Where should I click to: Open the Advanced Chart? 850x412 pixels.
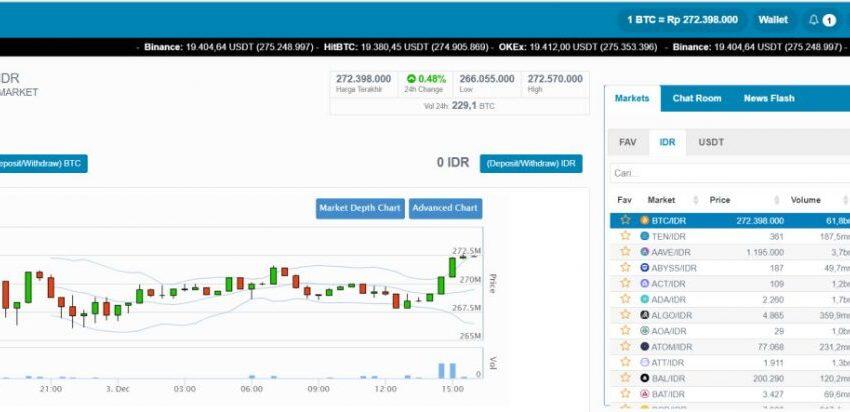point(445,208)
